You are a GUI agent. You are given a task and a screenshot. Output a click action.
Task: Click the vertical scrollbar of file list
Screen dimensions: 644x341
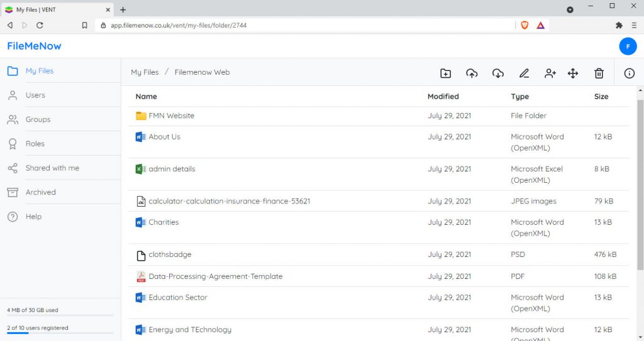pos(640,185)
